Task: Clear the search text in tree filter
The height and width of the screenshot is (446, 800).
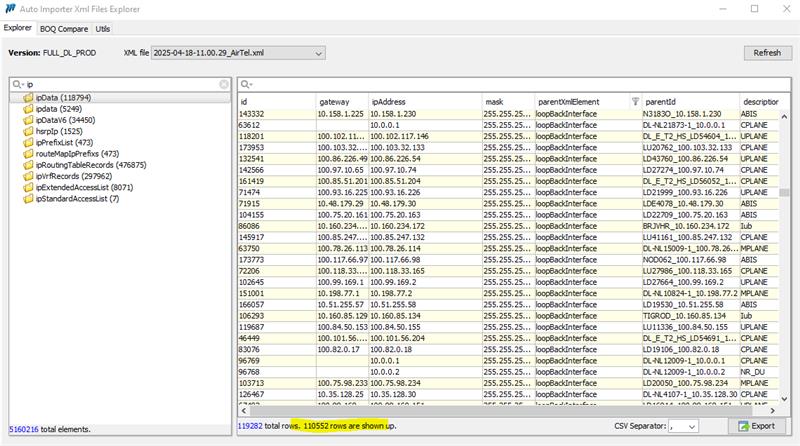Action: [224, 85]
